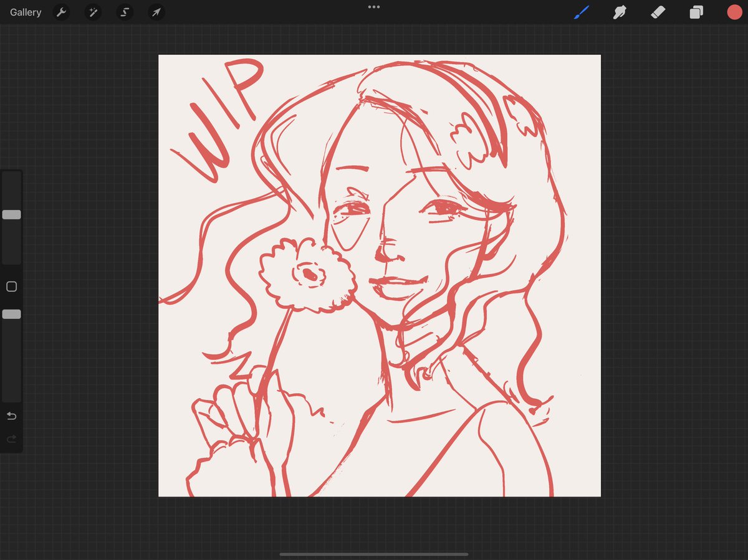This screenshot has height=560, width=748.
Task: Open the Actions wrench menu
Action: click(x=61, y=12)
